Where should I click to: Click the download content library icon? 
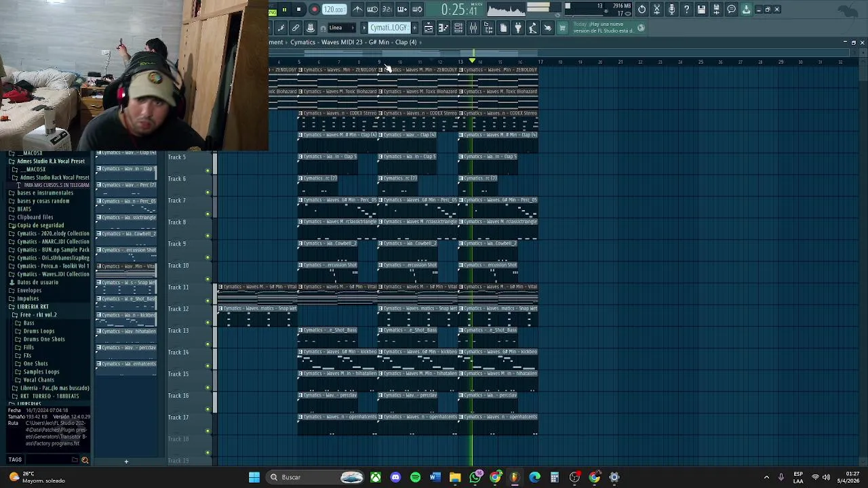(x=746, y=9)
